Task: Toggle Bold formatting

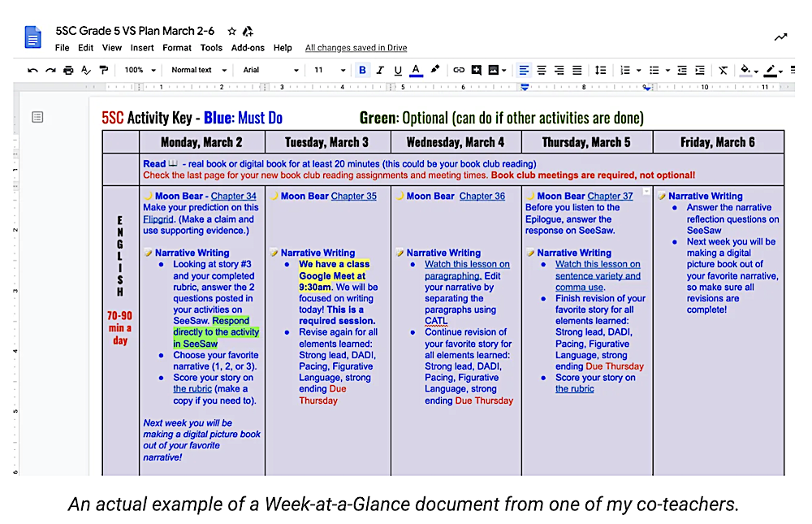Action: [362, 70]
